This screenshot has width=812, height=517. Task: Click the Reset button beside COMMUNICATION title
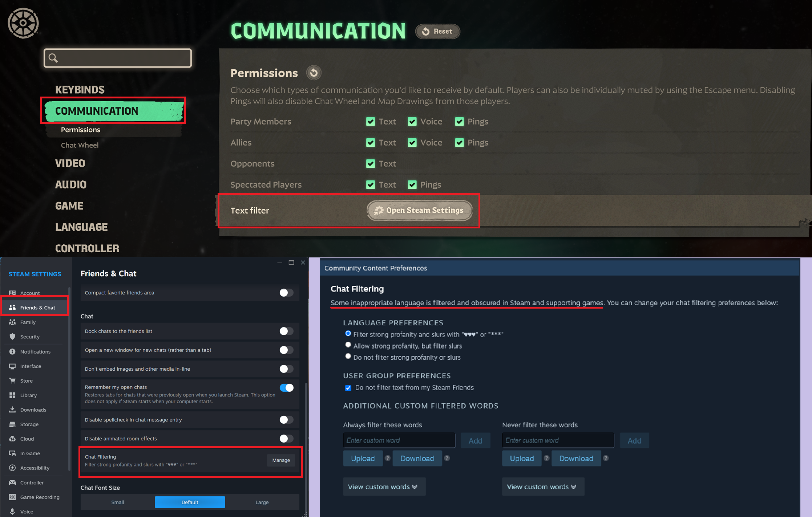pyautogui.click(x=438, y=31)
